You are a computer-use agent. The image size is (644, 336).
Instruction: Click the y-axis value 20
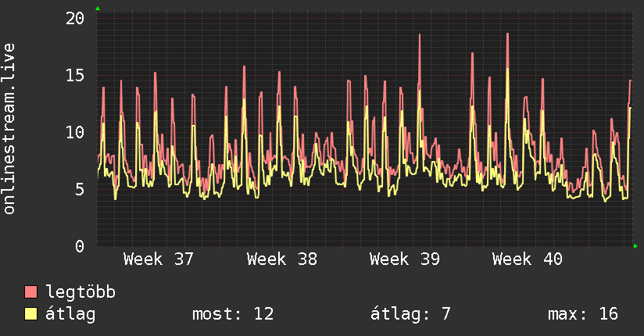coord(75,18)
